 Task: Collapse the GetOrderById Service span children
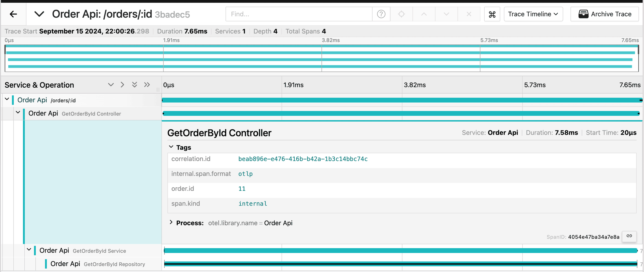tap(29, 250)
